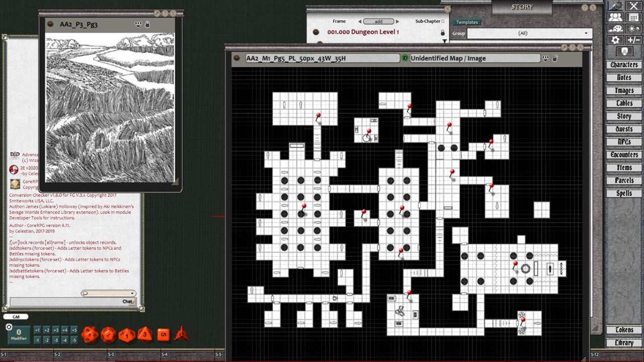644x362 pixels.
Task: Roll the orange d10 die
Action: (x=127, y=334)
